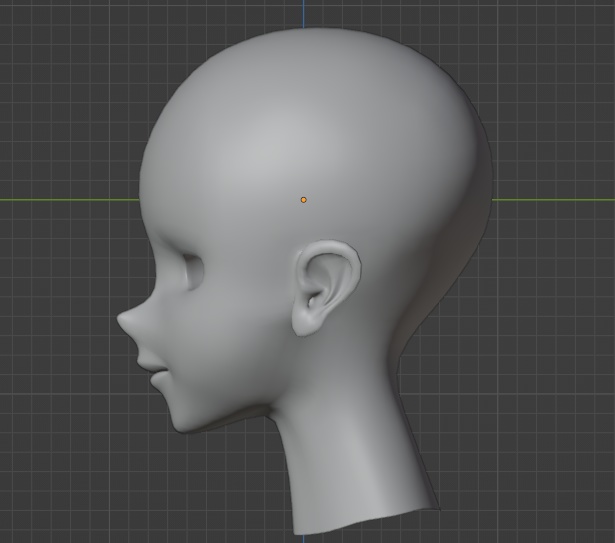This screenshot has height=543, width=615.
Task: Click the orange object origin dot
Action: (303, 200)
